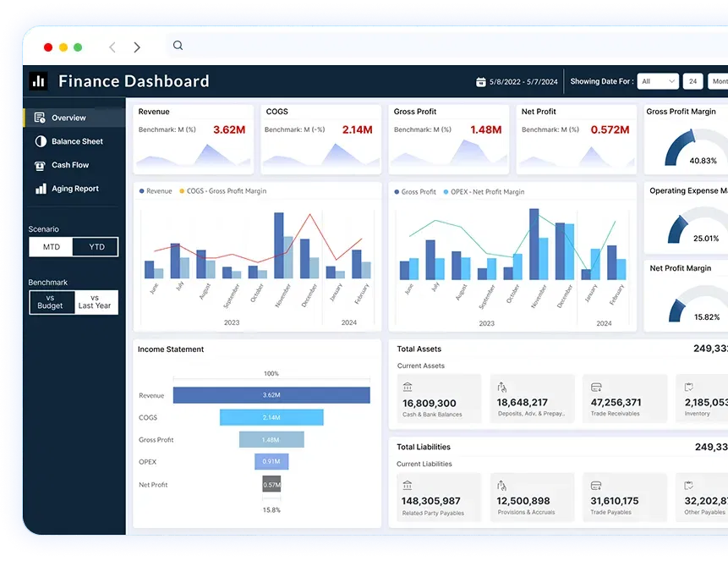Switch Scenario to MTD
This screenshot has height=561, width=728.
tap(52, 247)
